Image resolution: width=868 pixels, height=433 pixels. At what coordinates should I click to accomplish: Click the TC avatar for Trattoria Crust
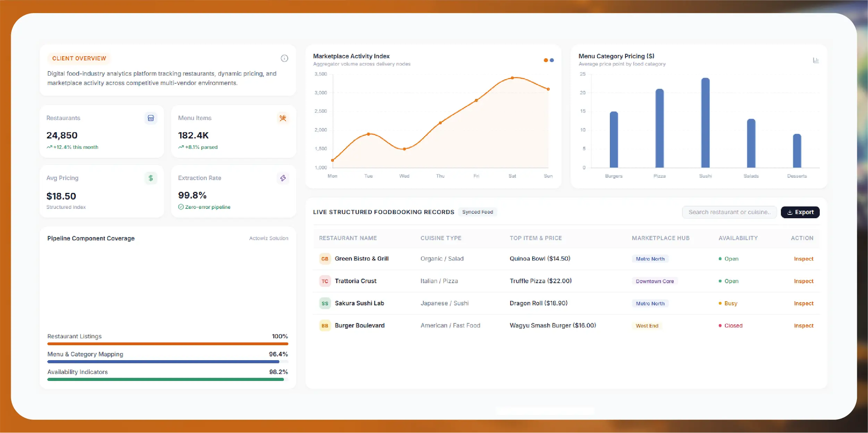(325, 281)
